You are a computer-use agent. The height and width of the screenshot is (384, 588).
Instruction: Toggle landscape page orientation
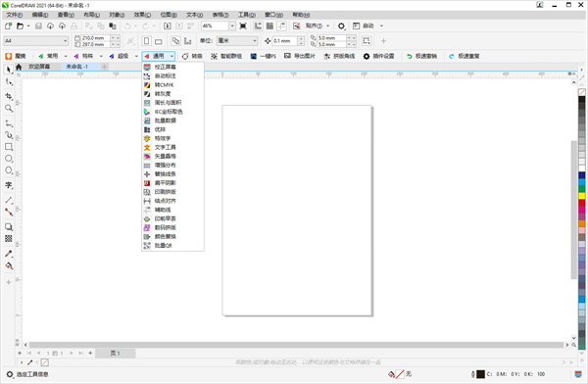pos(159,41)
